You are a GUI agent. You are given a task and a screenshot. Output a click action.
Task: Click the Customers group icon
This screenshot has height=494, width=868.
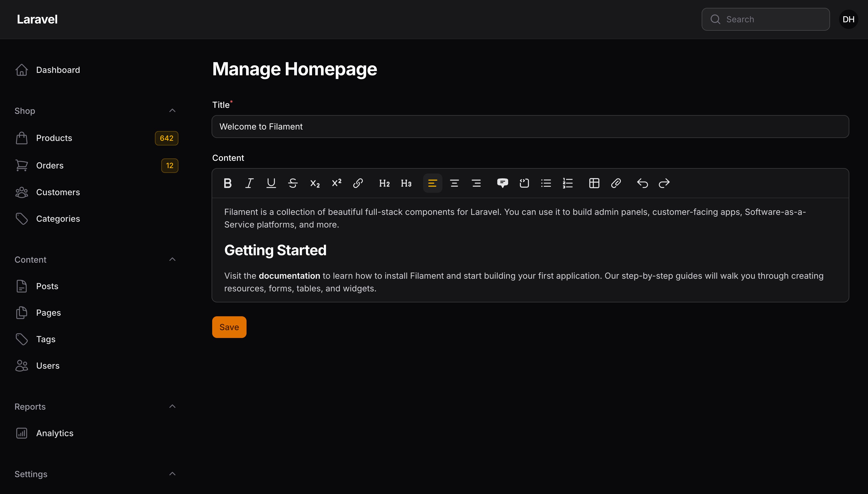pos(22,192)
